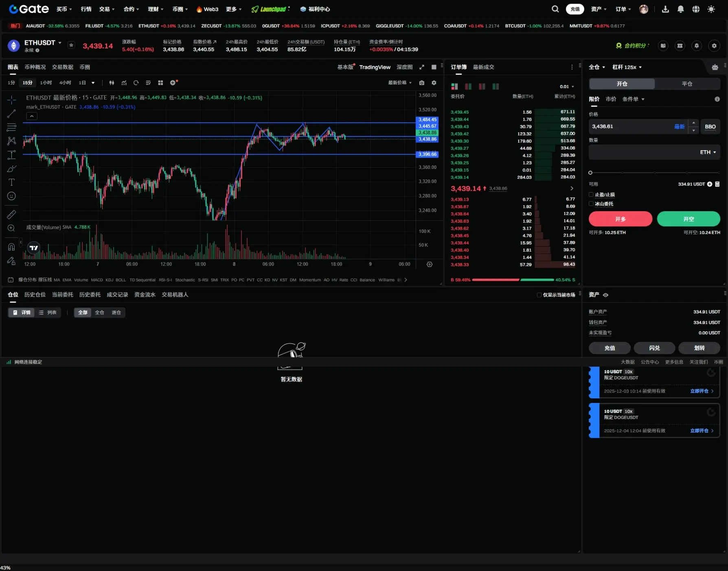The height and width of the screenshot is (571, 728).
Task: Switch site theme with the sun icon
Action: (711, 9)
